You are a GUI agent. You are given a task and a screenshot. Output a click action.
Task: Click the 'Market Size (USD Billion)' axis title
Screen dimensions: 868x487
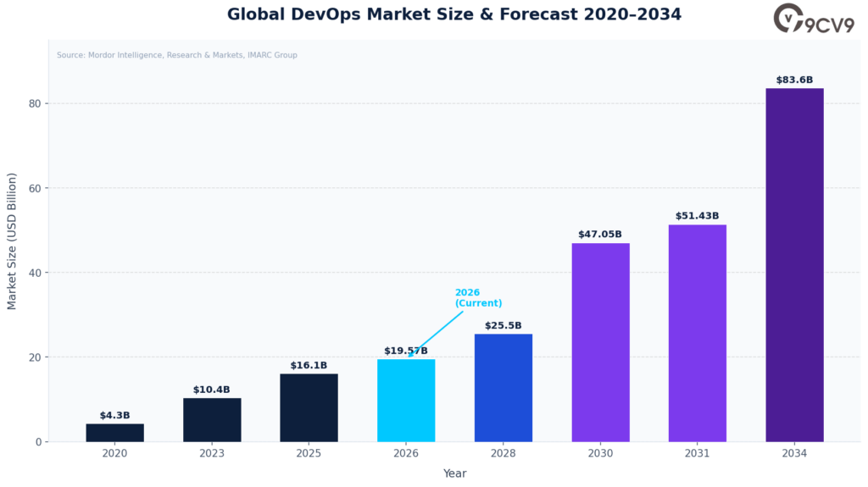coord(12,241)
